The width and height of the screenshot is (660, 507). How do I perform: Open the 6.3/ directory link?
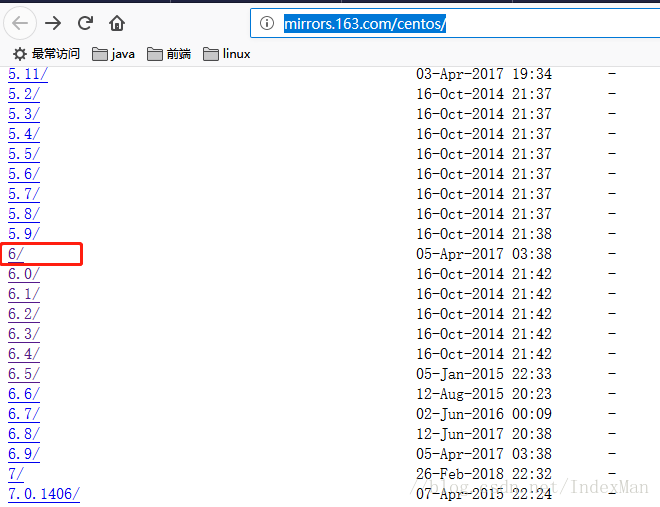coord(24,334)
